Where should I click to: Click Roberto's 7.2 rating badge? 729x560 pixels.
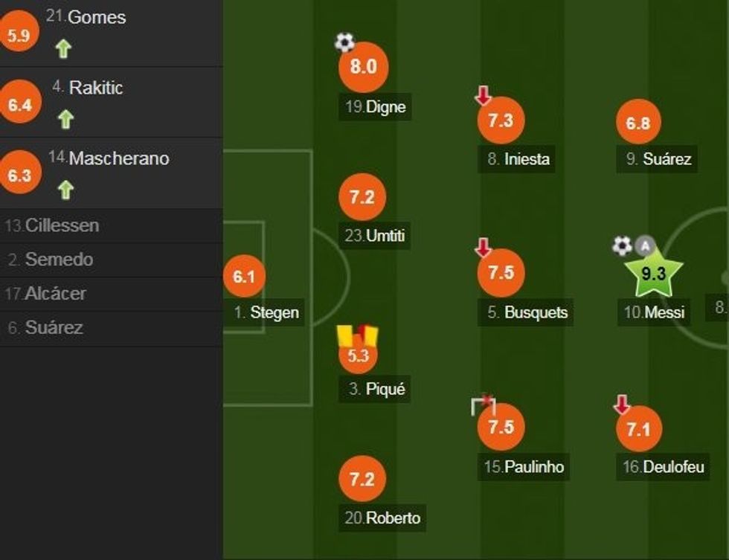(362, 480)
